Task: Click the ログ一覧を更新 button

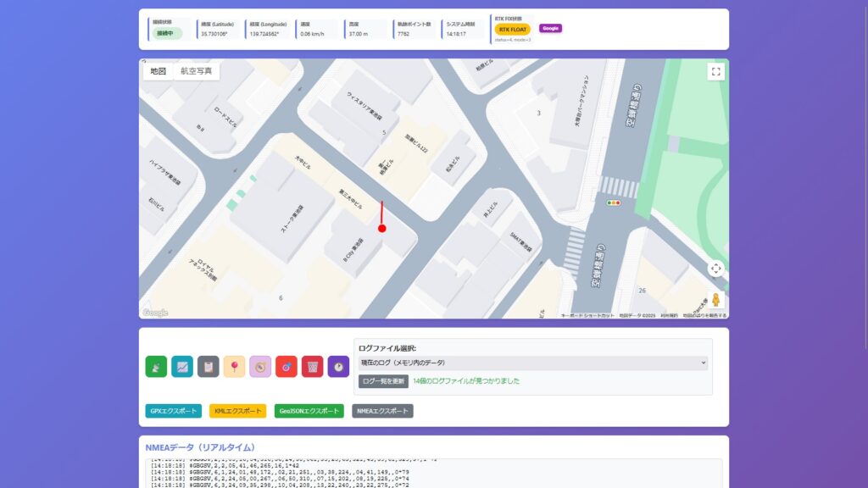Action: point(383,381)
